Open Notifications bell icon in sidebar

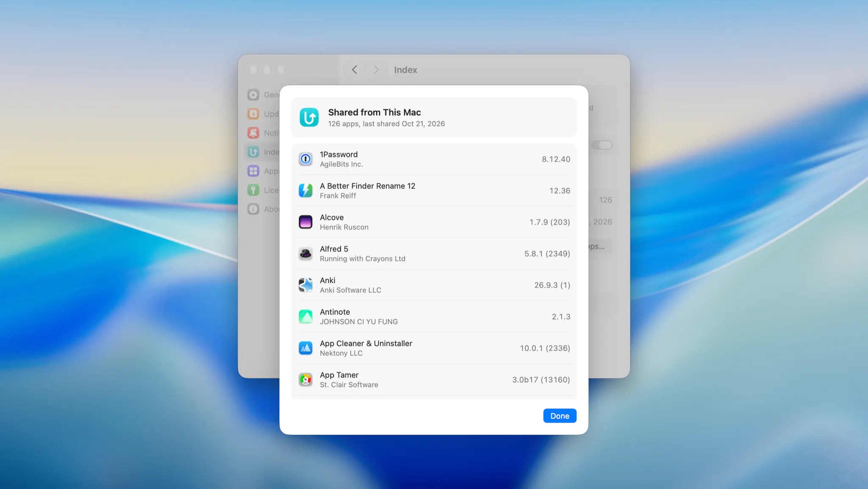[253, 133]
